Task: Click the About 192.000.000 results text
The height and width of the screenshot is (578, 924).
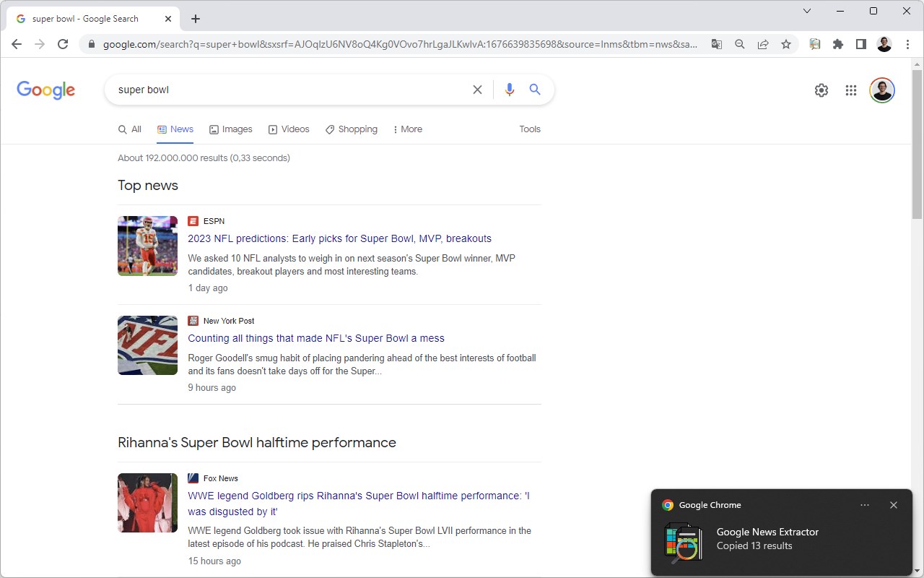Action: [x=204, y=158]
